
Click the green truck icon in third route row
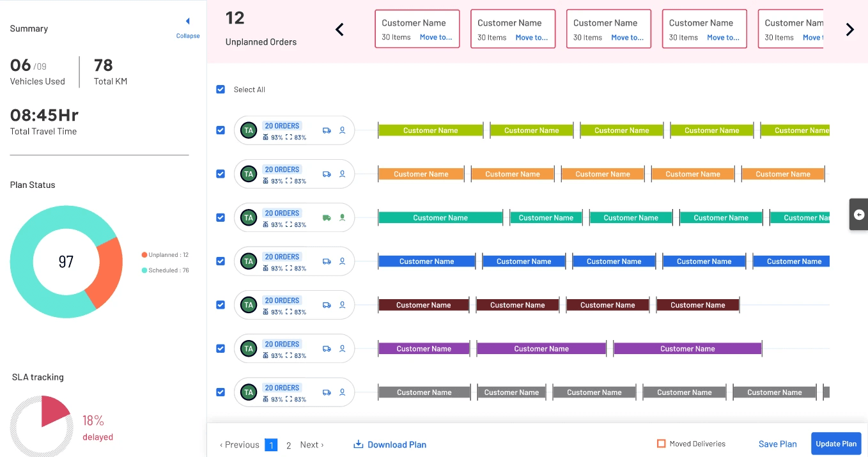327,217
